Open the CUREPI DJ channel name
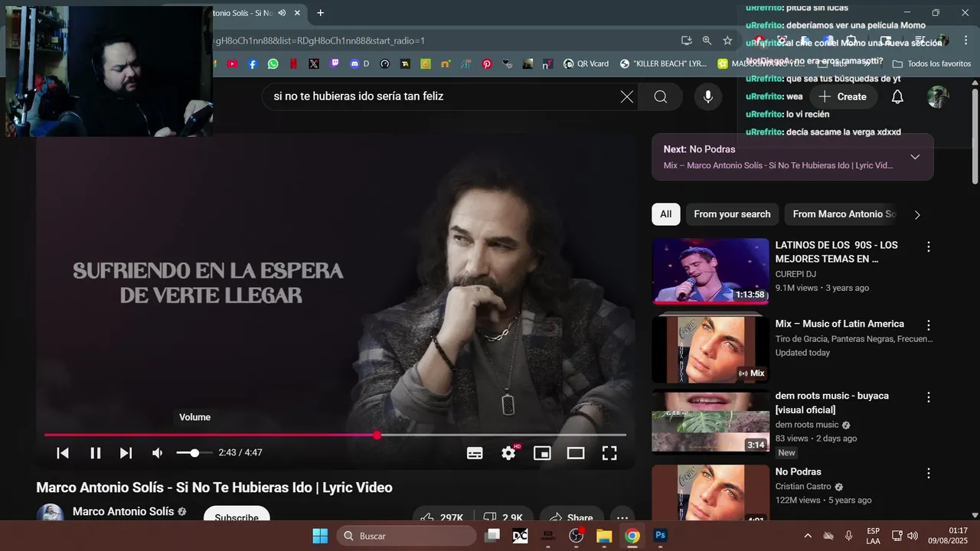The width and height of the screenshot is (980, 551). pos(795,274)
